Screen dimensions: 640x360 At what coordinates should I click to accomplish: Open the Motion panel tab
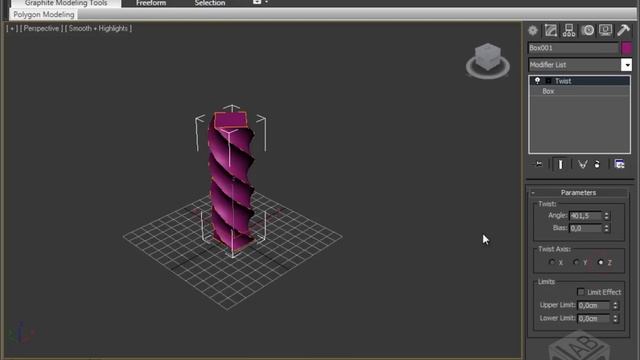(588, 30)
